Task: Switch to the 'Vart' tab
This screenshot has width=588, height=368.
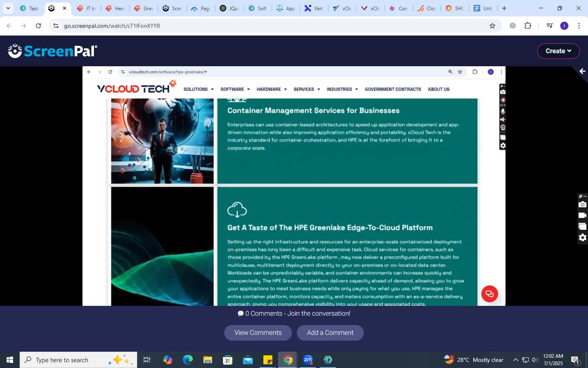Action: [x=315, y=8]
